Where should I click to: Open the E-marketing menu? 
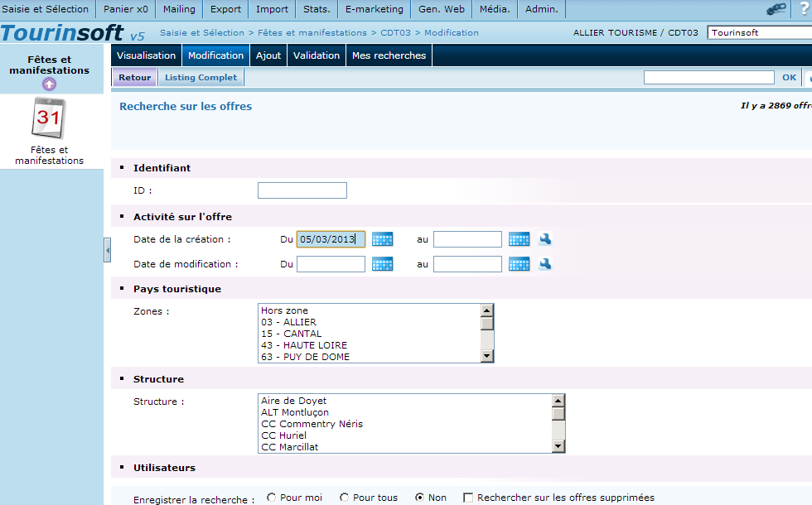374,9
